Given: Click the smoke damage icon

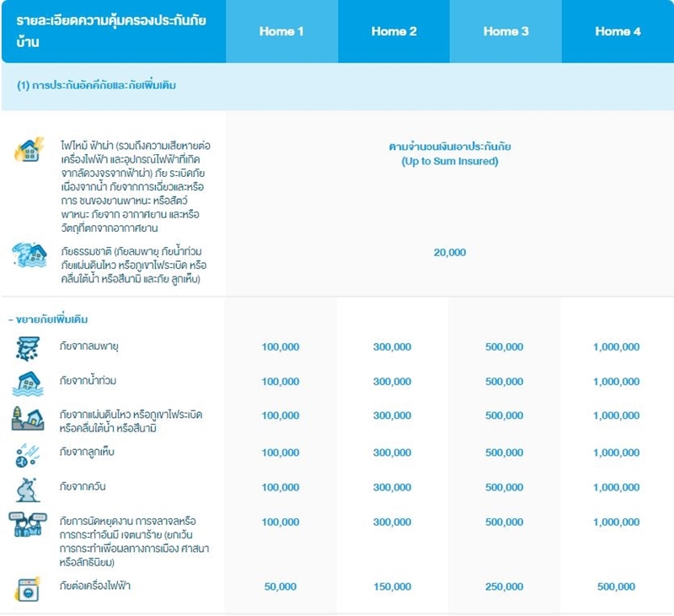Looking at the screenshot, I should click(26, 489).
